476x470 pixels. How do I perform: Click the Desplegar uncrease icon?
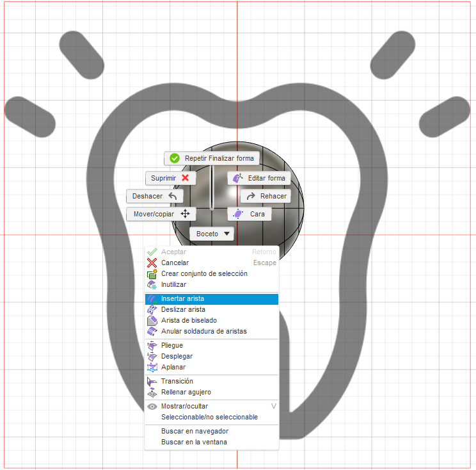152,357
